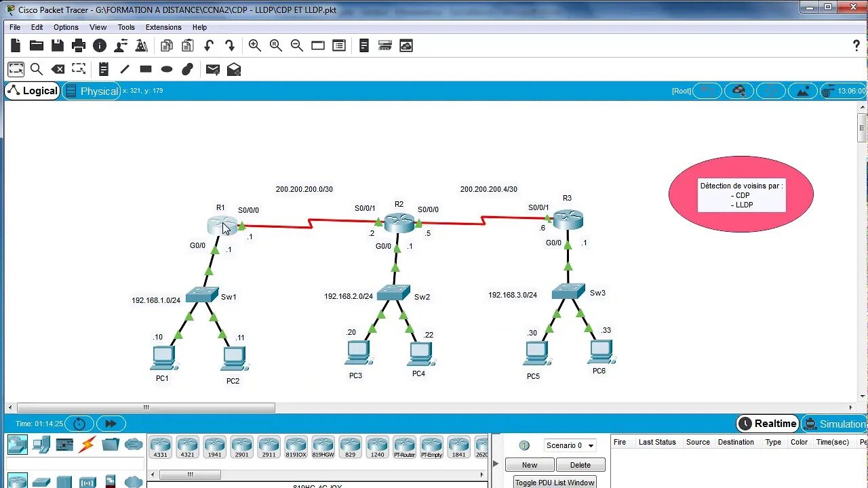Switch to Simulation mode

(835, 424)
